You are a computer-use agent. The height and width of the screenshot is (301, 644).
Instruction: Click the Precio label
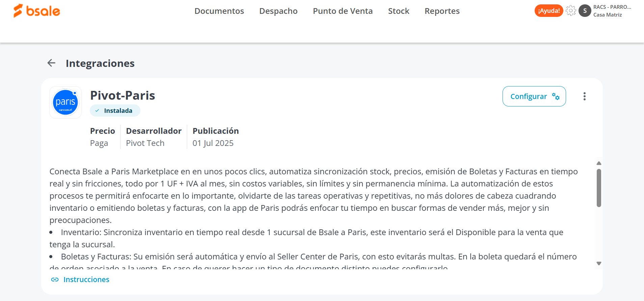tap(103, 131)
